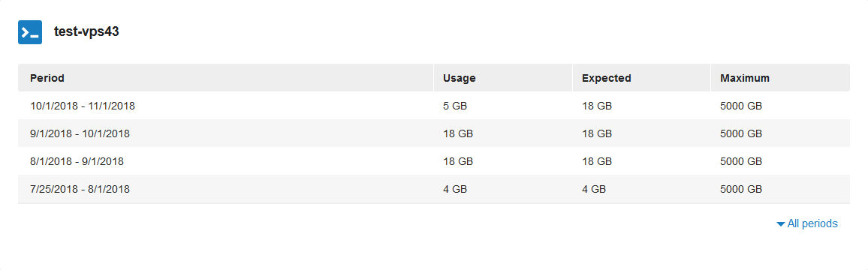Select the Usage column header
This screenshot has height=270, width=868.
tap(460, 78)
